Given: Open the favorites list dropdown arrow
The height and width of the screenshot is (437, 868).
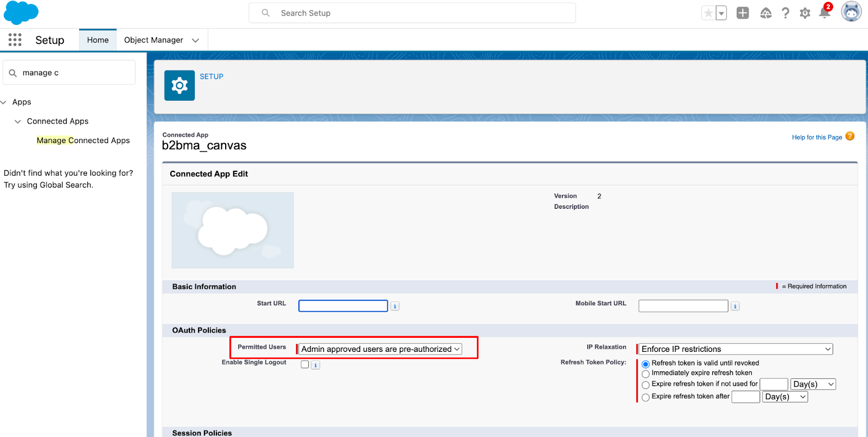Looking at the screenshot, I should click(x=722, y=13).
